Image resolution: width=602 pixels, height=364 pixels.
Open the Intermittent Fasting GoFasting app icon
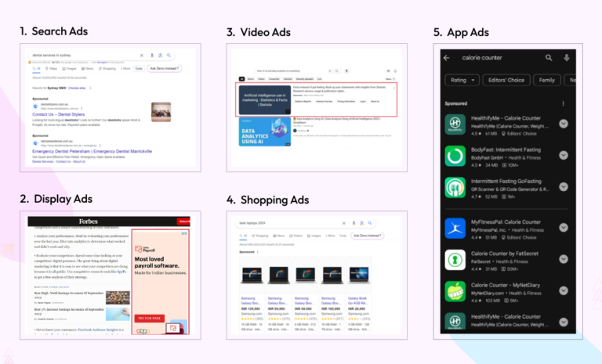[455, 187]
